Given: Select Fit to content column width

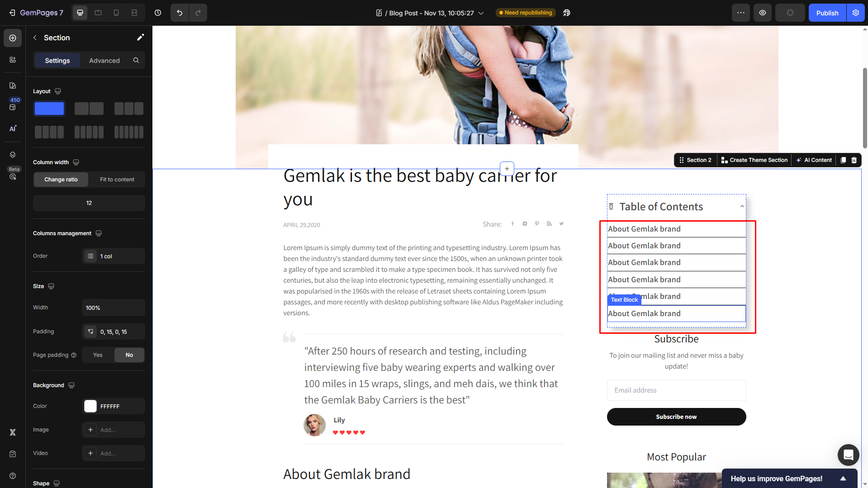Looking at the screenshot, I should tap(117, 180).
